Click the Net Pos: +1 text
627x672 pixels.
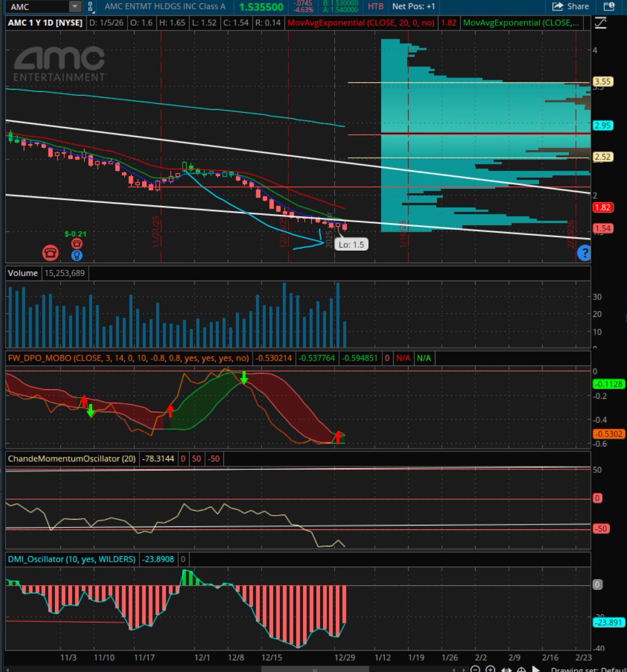(414, 6)
